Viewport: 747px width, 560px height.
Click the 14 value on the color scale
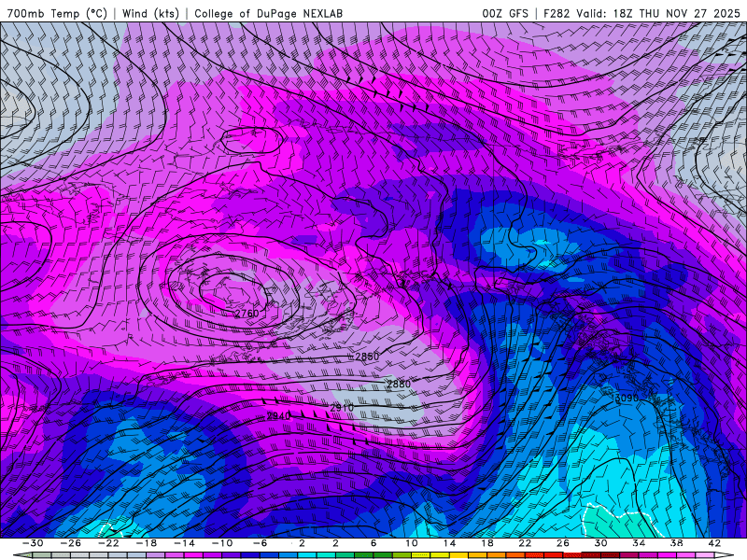(449, 543)
